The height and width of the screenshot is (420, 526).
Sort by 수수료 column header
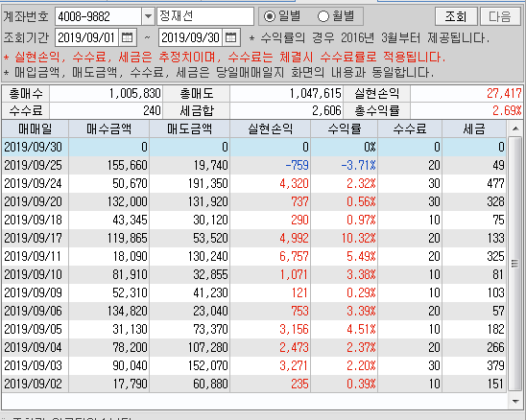click(410, 128)
